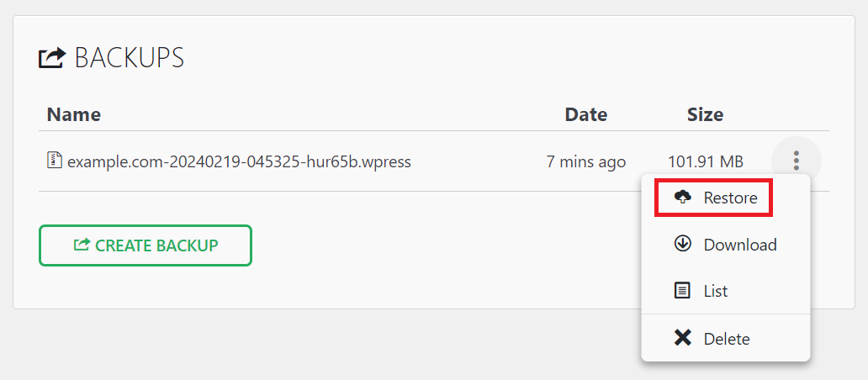This screenshot has height=380, width=868.
Task: Click the example.com backup file name
Action: 239,161
